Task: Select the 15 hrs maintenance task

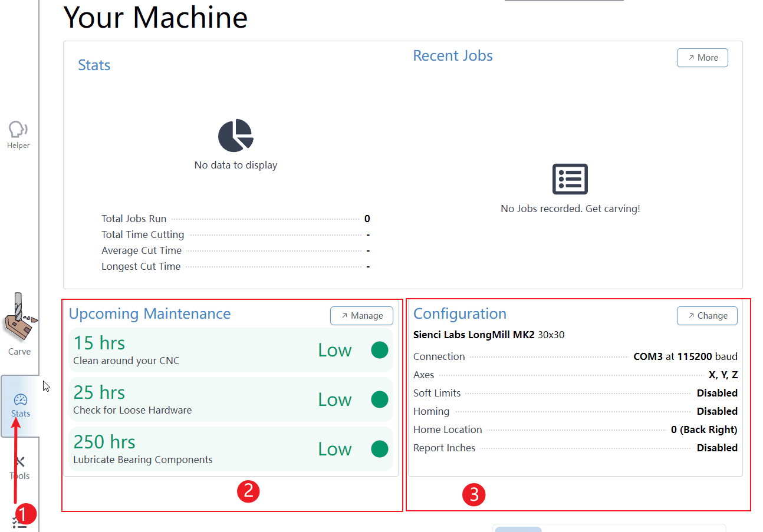Action: click(x=230, y=350)
